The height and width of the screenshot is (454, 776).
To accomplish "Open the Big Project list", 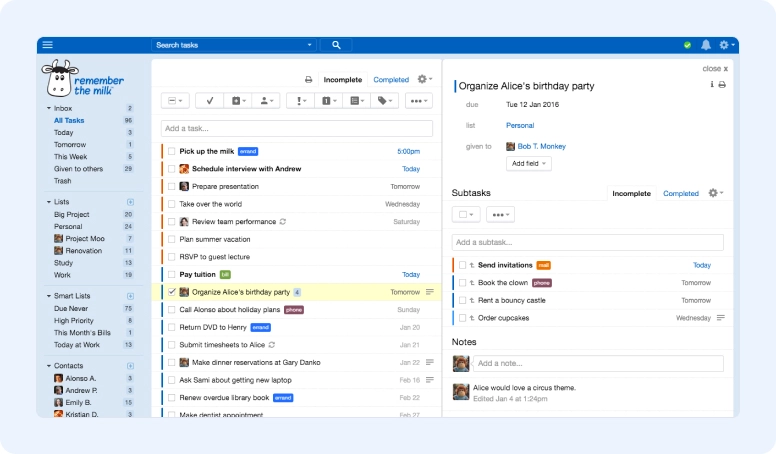I will 72,214.
